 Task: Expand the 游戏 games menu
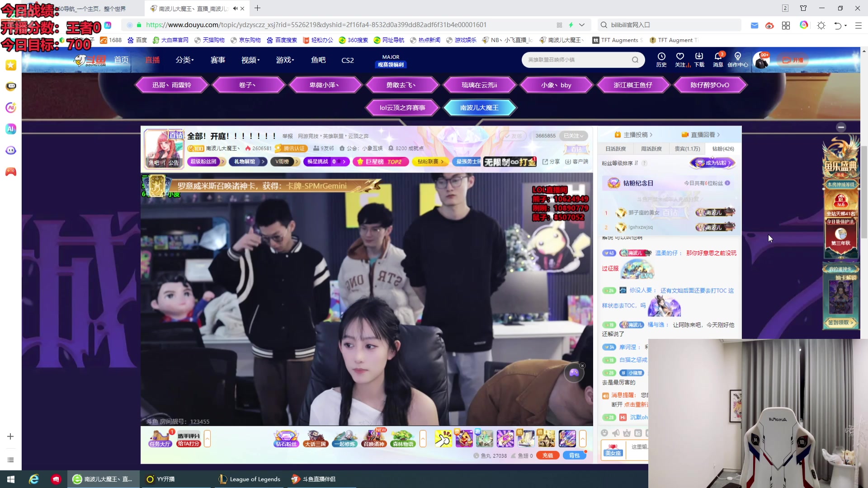[285, 60]
